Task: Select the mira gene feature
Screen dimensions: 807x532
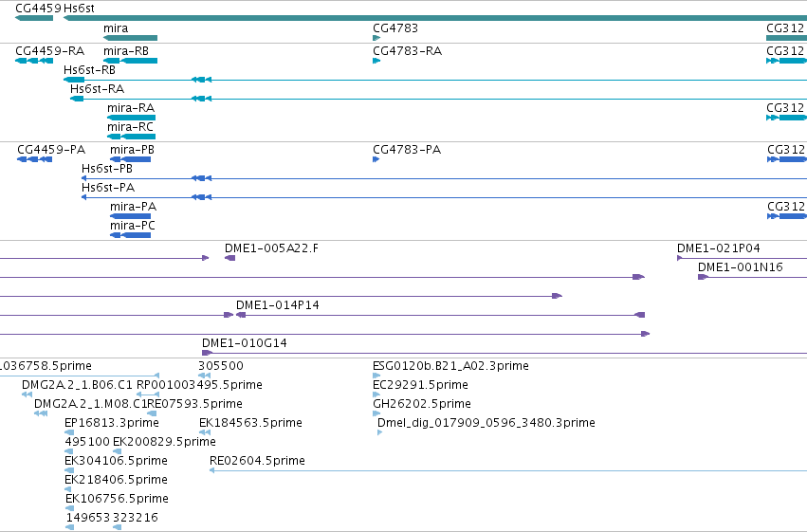Action: 130,38
